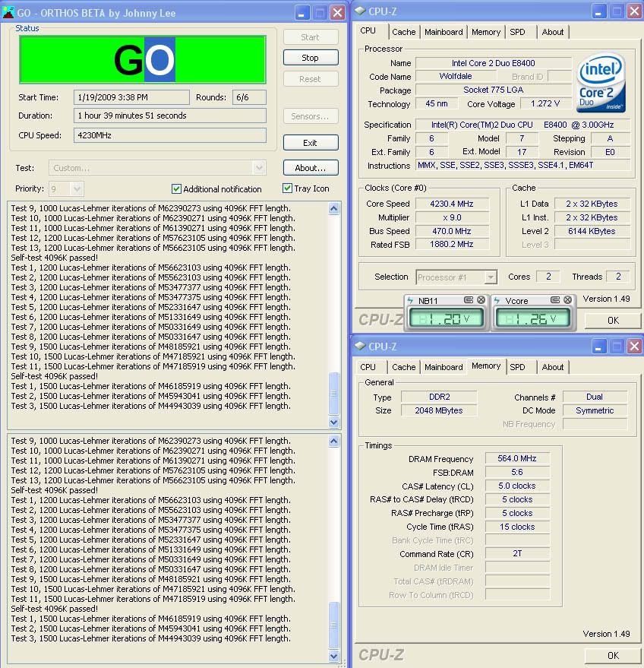Click the lower log scrollbar thumb
This screenshot has width=644, height=668.
pyautogui.click(x=333, y=625)
